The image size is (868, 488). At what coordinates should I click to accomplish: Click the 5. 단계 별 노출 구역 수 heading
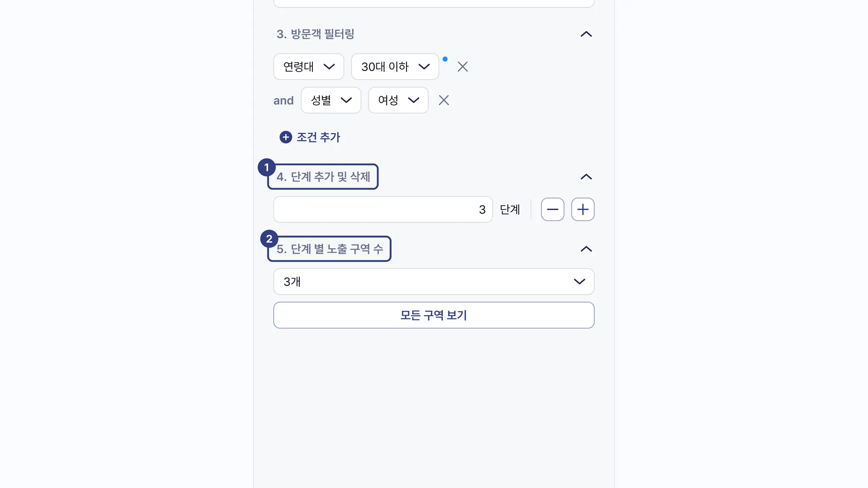tap(330, 249)
